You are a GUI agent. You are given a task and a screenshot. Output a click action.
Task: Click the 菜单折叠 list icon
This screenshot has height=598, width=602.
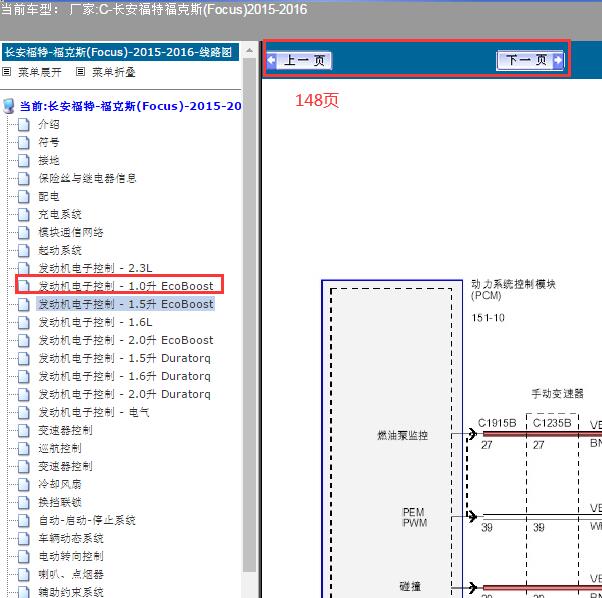point(80,71)
